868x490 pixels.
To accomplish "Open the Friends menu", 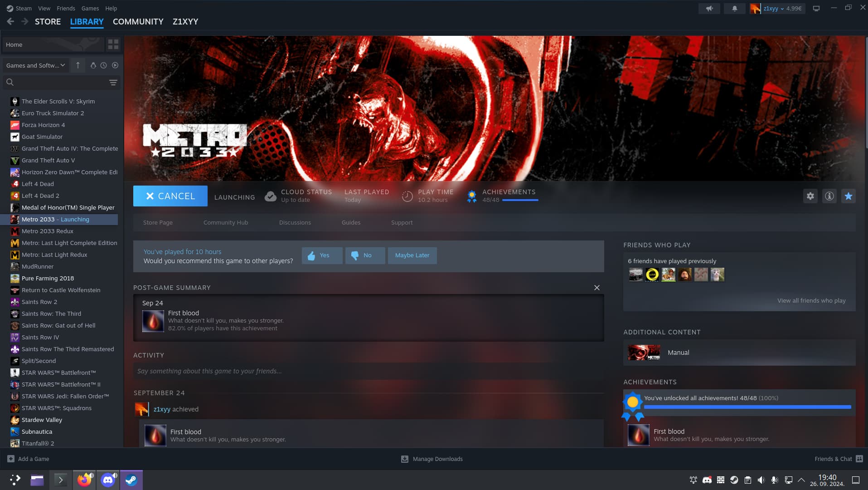I will tap(66, 8).
